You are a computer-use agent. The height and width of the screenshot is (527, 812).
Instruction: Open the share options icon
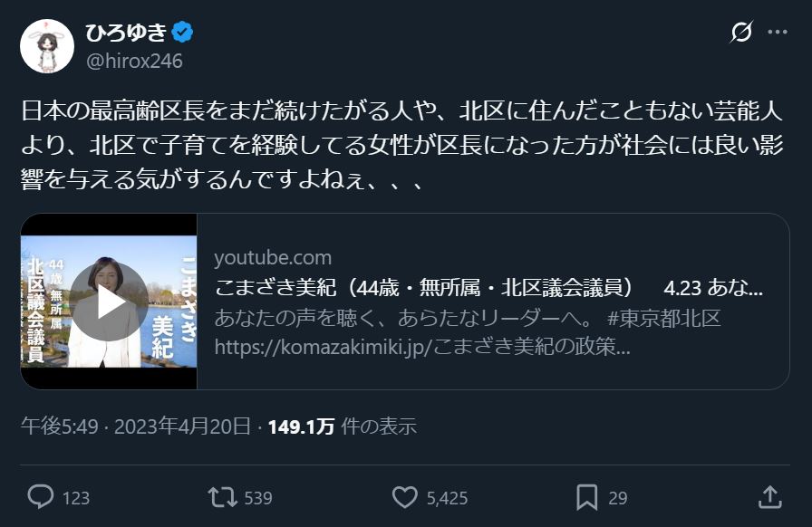769,497
